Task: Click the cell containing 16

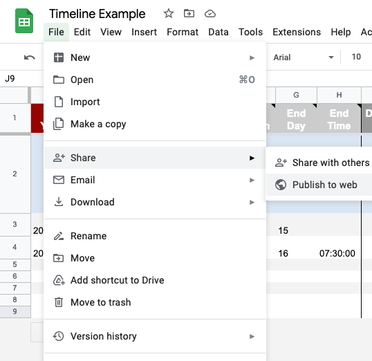Action: 296,248
